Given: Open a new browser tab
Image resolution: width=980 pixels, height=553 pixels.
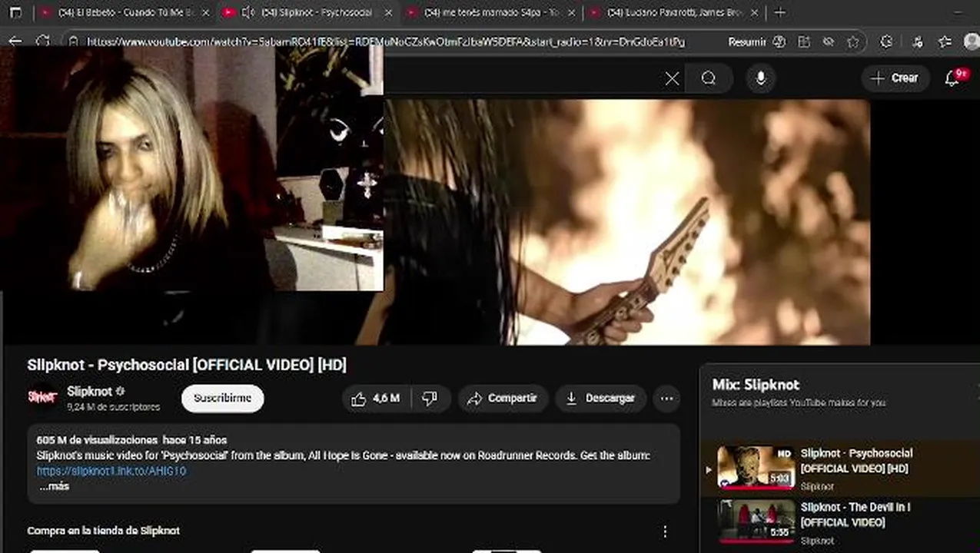Looking at the screenshot, I should [x=779, y=13].
